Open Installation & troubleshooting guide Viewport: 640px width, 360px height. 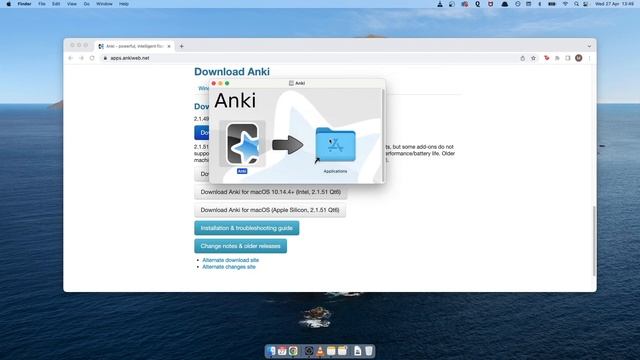(x=247, y=228)
